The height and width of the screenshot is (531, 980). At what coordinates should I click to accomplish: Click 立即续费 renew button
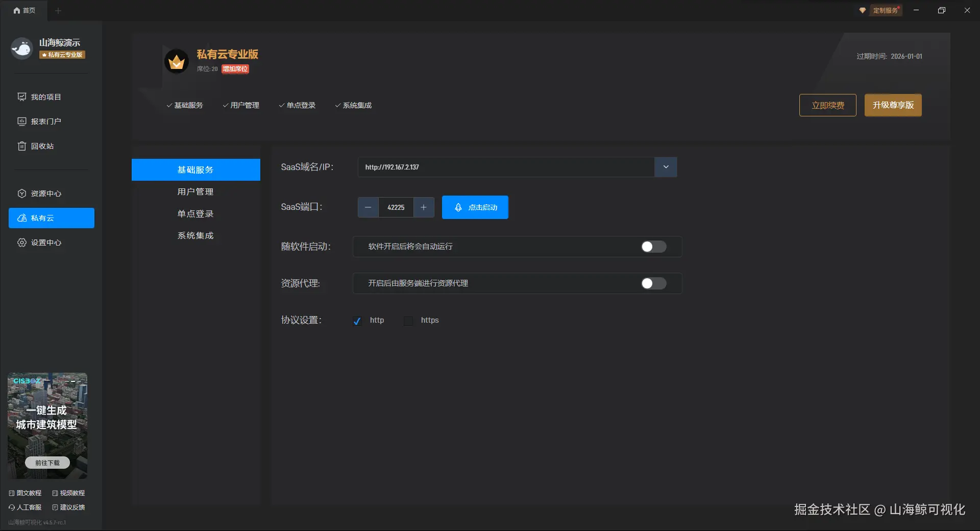pyautogui.click(x=828, y=105)
